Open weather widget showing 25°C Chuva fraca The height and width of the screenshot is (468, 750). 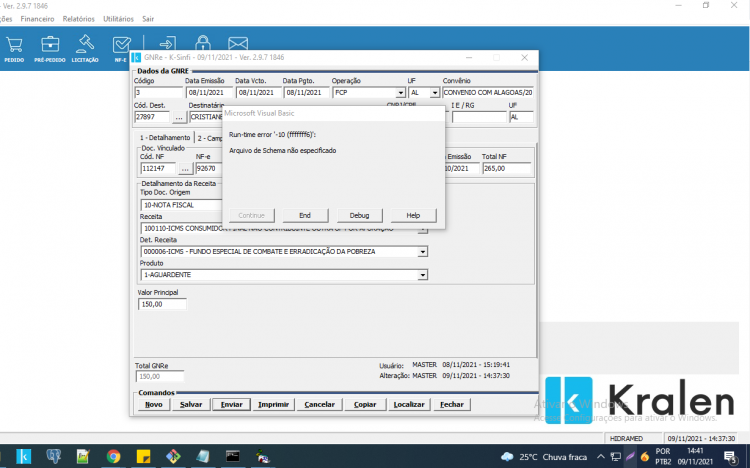(544, 457)
